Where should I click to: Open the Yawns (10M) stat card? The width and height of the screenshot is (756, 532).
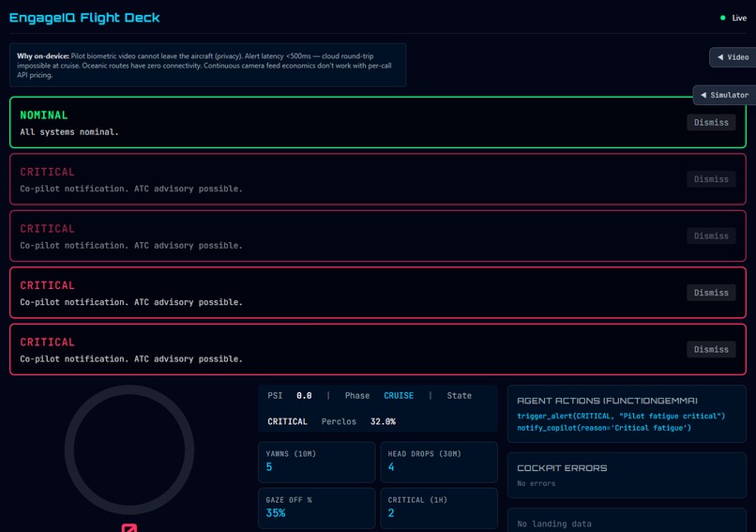point(317,462)
